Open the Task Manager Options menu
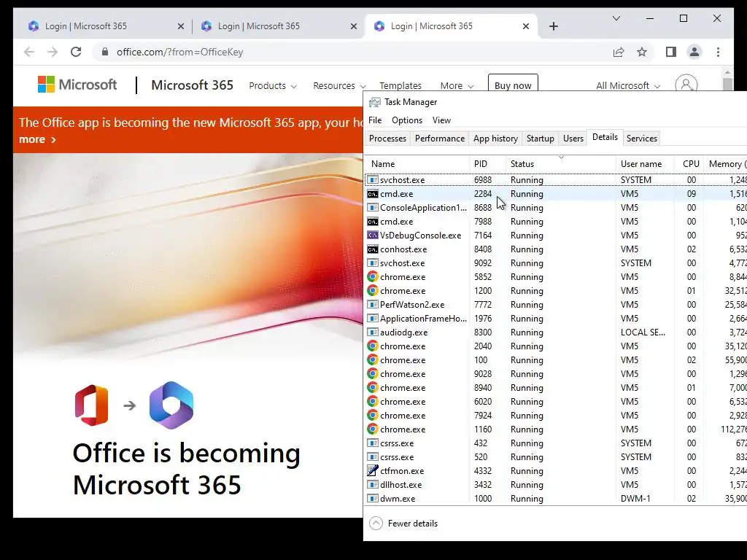 point(407,120)
